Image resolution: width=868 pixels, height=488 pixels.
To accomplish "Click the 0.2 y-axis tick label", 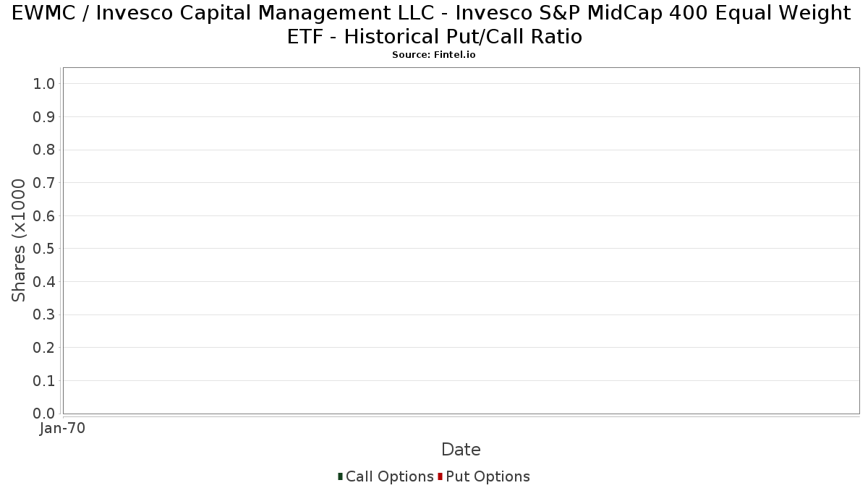I will [44, 348].
